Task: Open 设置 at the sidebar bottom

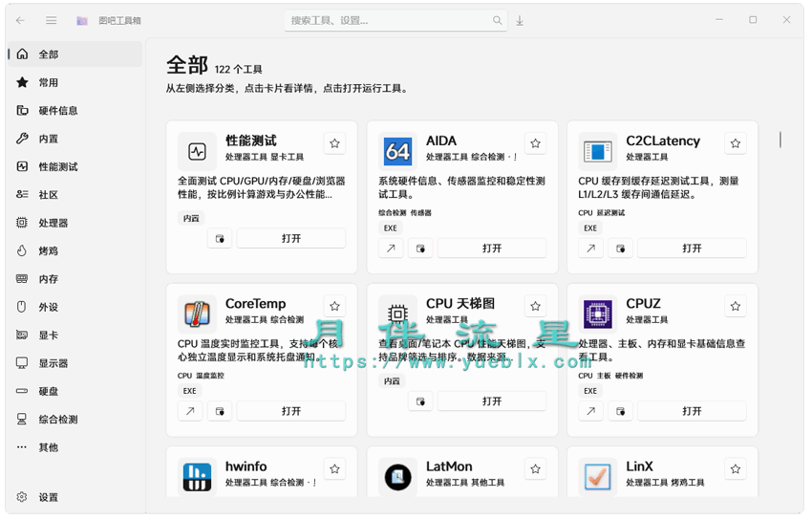Action: click(x=75, y=497)
